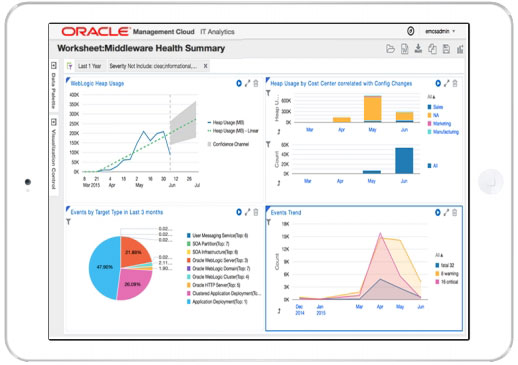Toggle the Heap Usage Linear trend legend entry
The image size is (518, 365).
pos(233,131)
